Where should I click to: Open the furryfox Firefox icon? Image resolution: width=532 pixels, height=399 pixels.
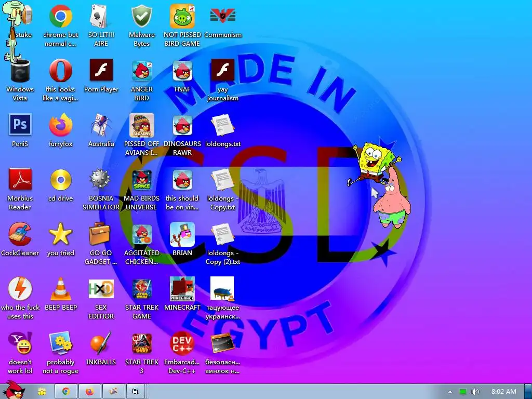(61, 125)
